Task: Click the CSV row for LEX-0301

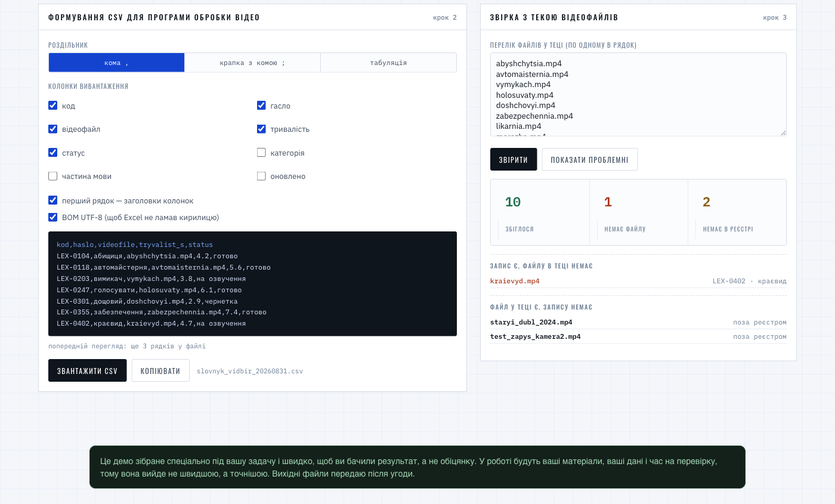Action: coord(147,301)
